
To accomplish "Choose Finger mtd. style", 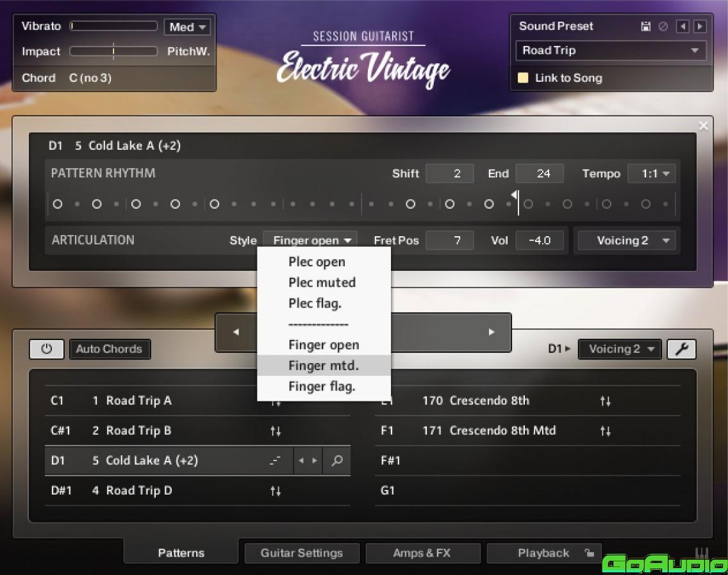I will 324,366.
